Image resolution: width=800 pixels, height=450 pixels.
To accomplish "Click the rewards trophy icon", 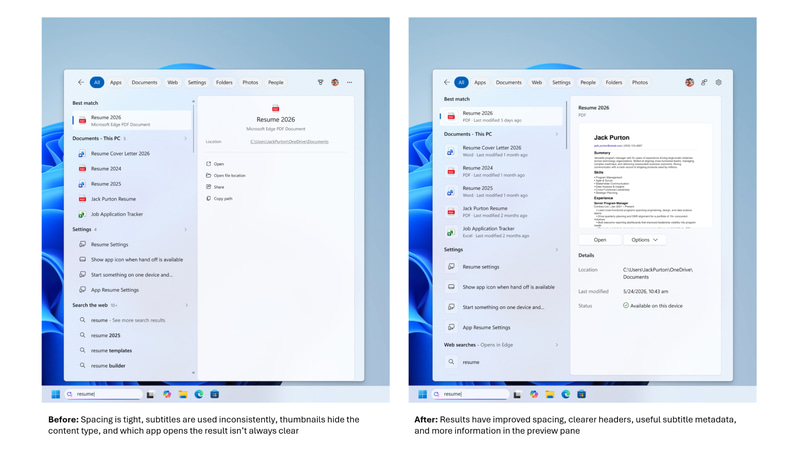I will point(320,82).
